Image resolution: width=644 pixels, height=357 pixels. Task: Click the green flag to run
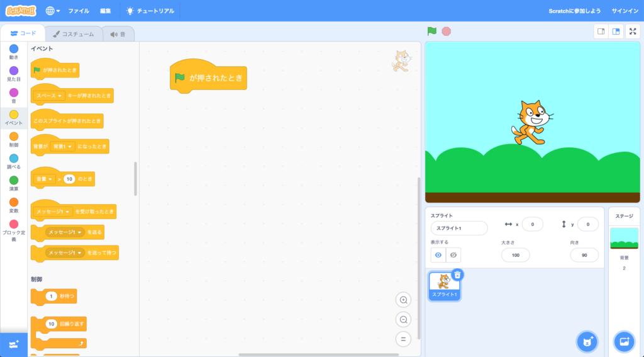tap(431, 31)
